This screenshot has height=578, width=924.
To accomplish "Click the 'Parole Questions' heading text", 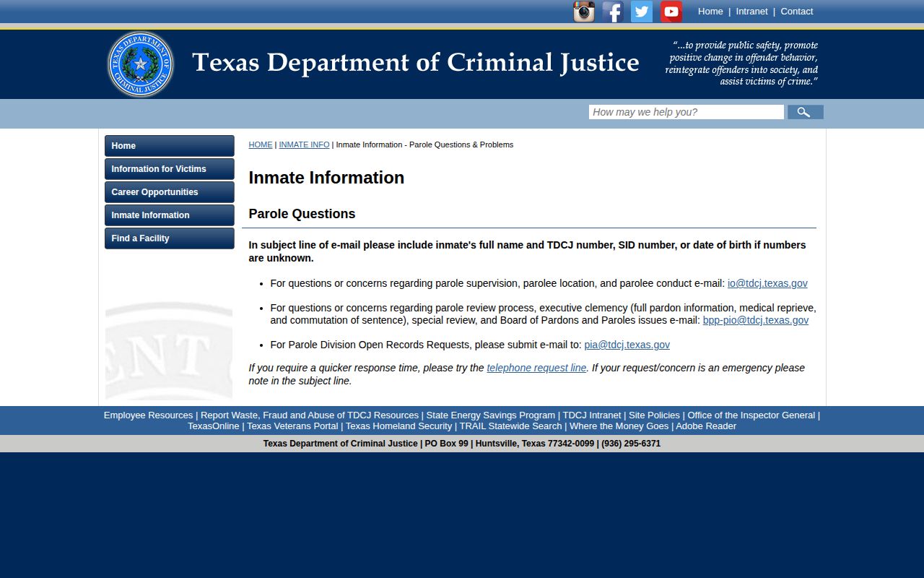I will (x=302, y=214).
